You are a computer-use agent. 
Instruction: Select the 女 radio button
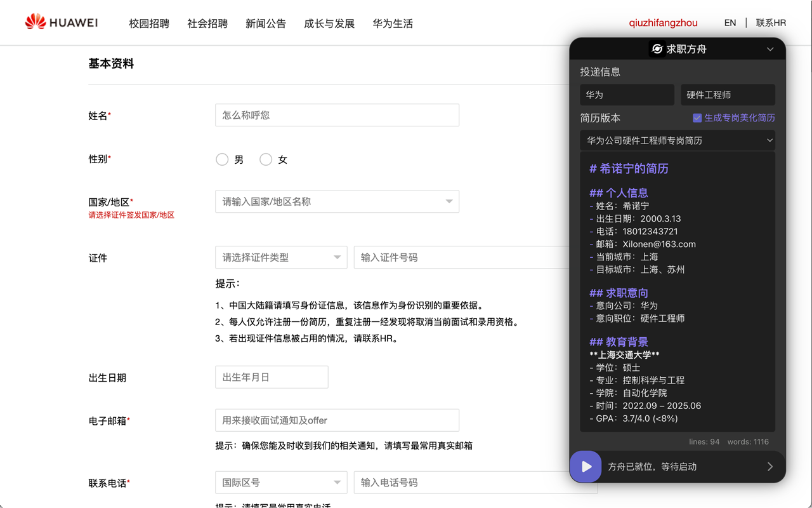point(266,159)
